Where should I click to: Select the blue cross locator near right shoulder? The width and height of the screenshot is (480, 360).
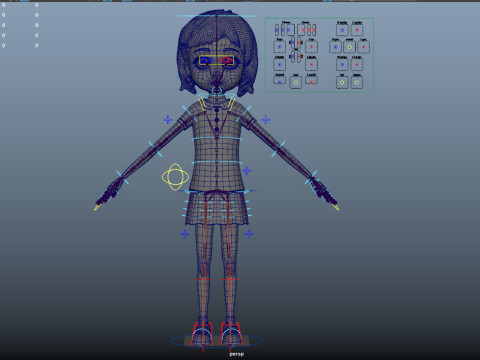(x=265, y=119)
